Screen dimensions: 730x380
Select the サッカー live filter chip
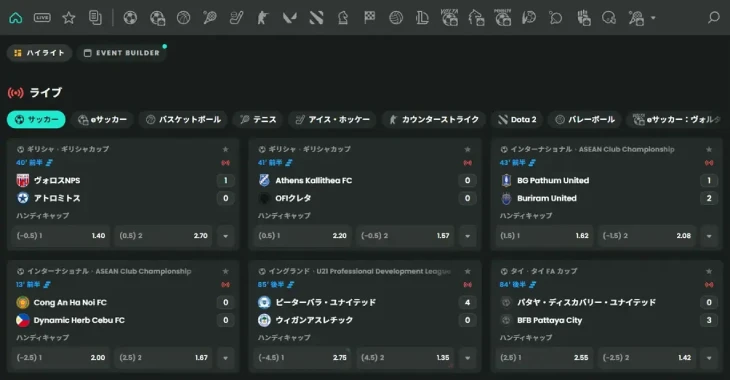pos(36,120)
